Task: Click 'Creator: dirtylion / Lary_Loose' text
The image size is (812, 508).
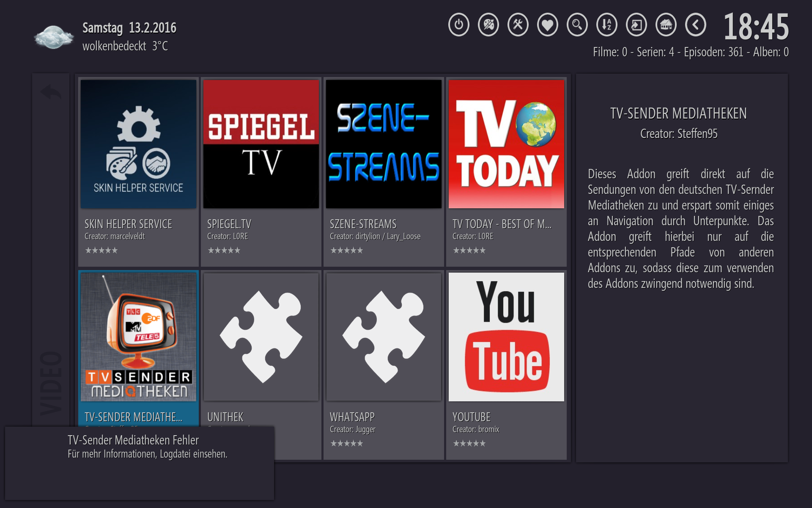Action: (x=375, y=236)
